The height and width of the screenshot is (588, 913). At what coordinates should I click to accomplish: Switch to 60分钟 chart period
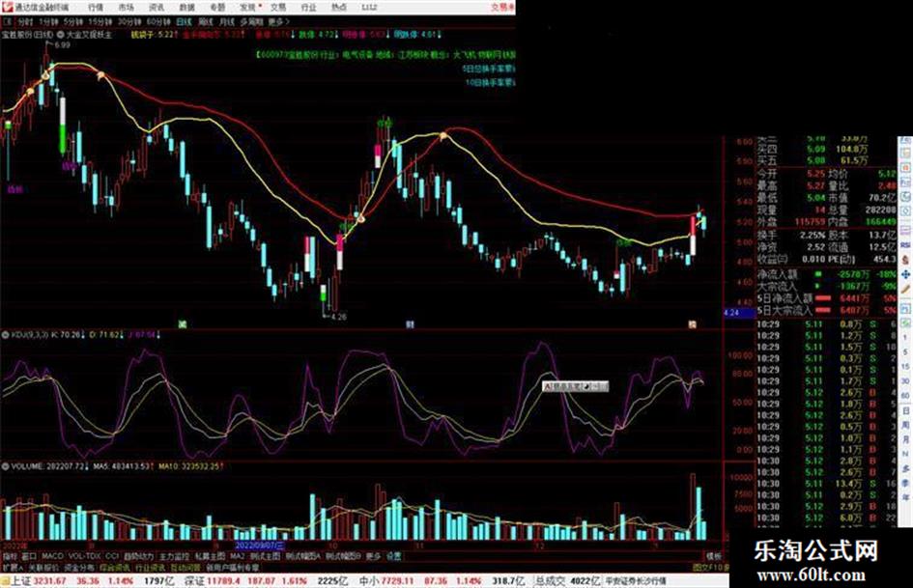click(158, 22)
